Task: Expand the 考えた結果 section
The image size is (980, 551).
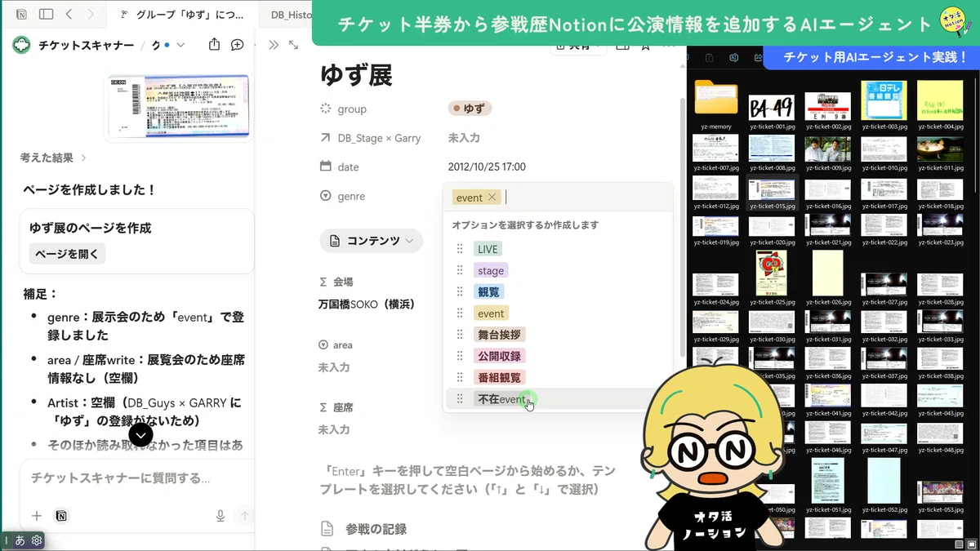Action: coord(53,158)
